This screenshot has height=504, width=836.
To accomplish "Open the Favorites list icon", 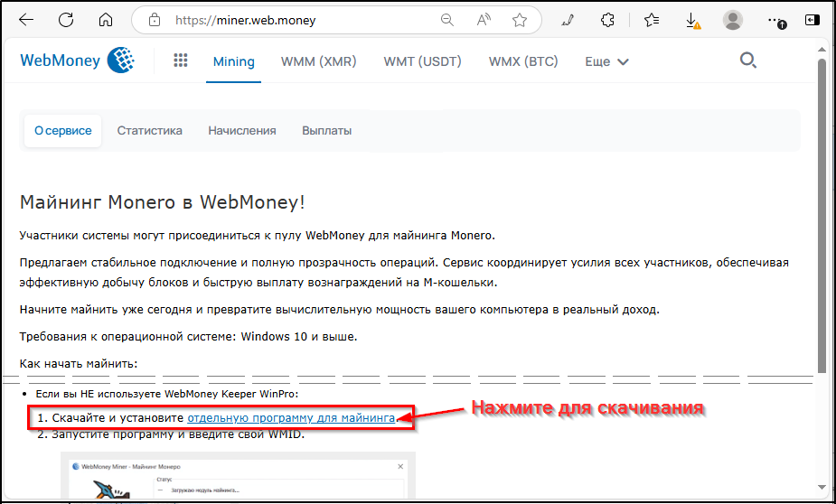I will [x=651, y=20].
